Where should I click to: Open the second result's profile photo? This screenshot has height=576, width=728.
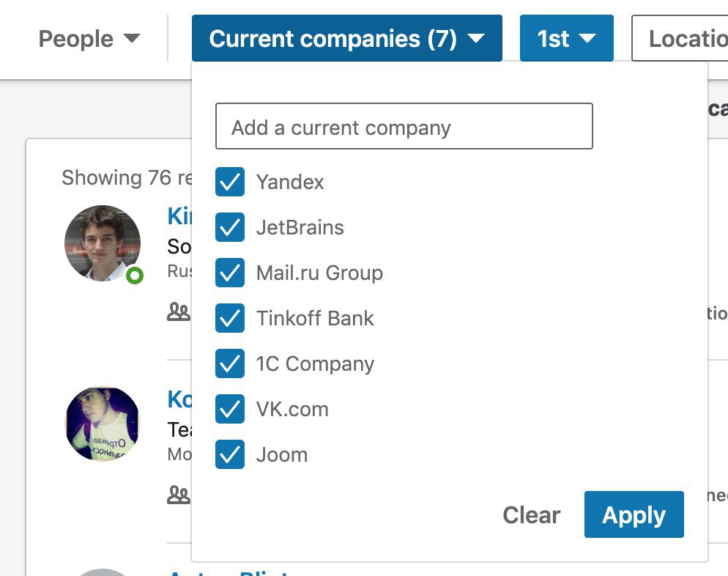[x=102, y=424]
